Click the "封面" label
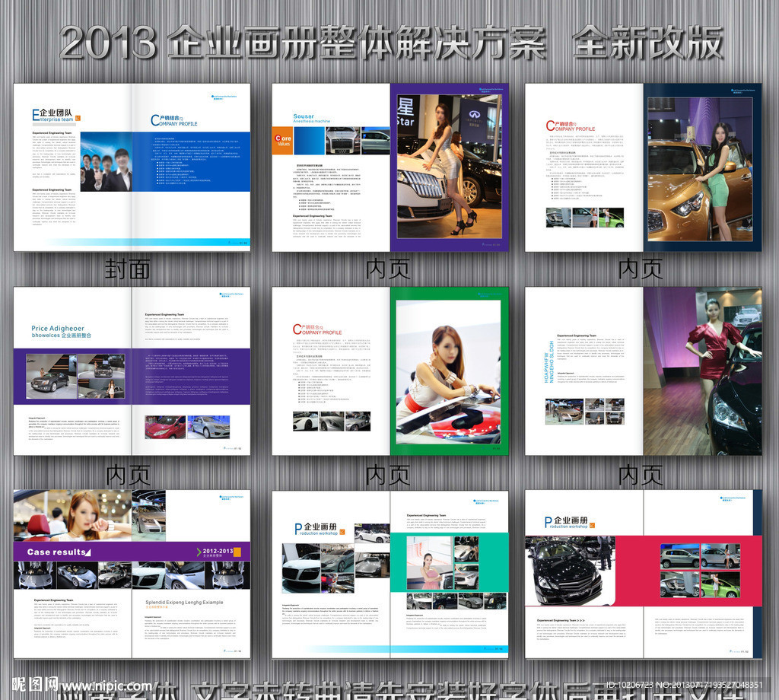 point(127,269)
